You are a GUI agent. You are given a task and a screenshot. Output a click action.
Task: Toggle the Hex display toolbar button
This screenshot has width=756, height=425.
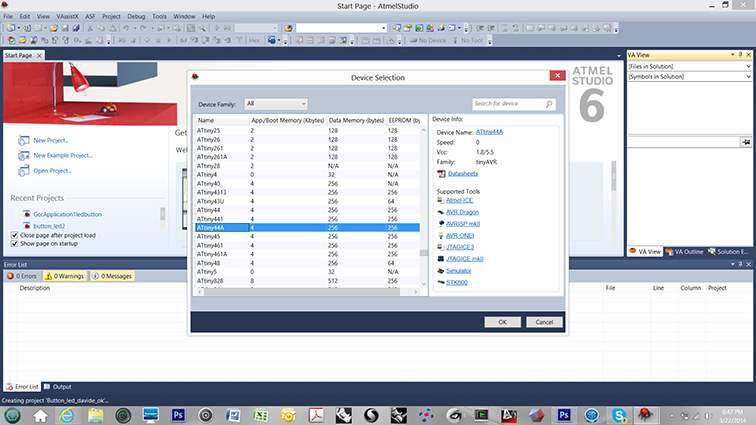pyautogui.click(x=255, y=41)
